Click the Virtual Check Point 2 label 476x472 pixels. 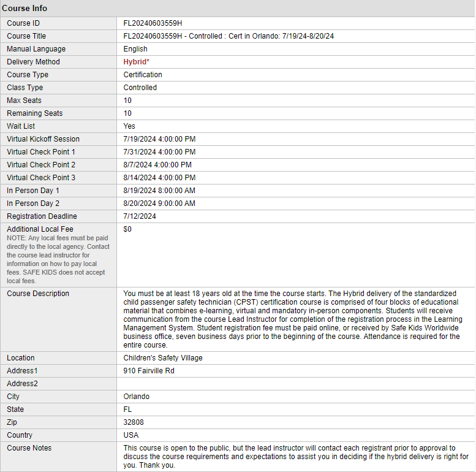[x=41, y=165]
